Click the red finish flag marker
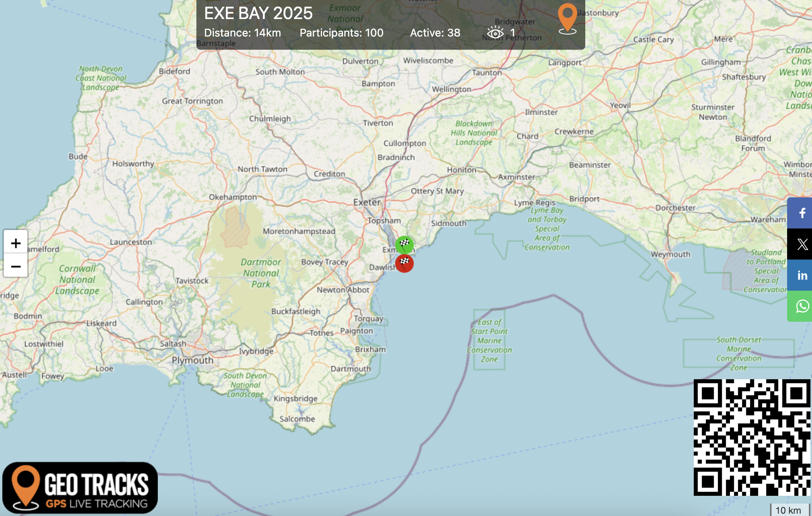The height and width of the screenshot is (516, 812). [x=404, y=263]
